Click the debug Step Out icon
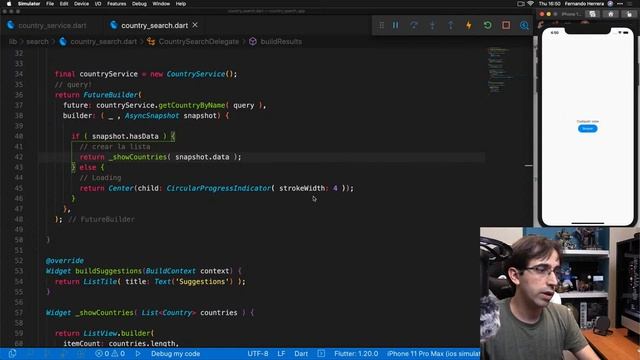This screenshot has width=640, height=360. pos(451,25)
